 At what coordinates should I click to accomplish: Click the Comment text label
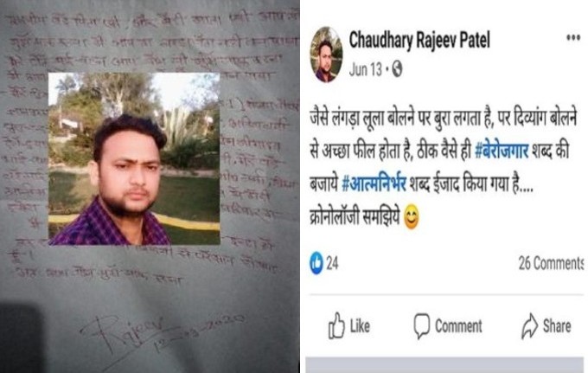458,325
